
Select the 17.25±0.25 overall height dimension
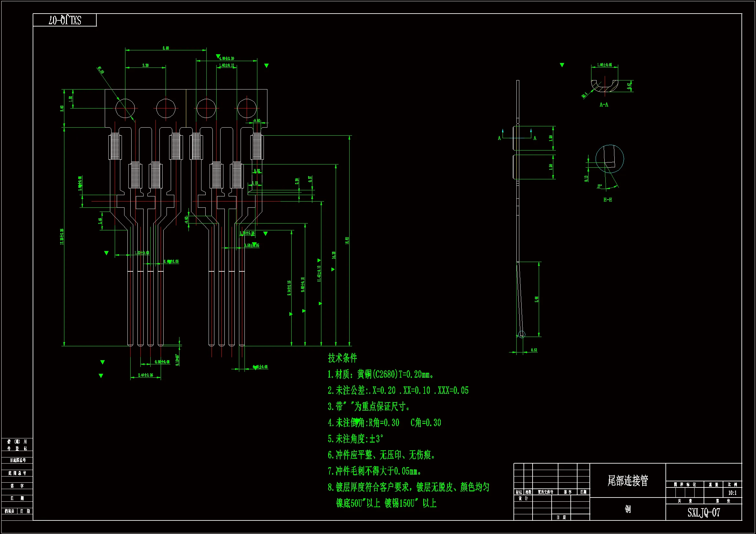pos(62,236)
